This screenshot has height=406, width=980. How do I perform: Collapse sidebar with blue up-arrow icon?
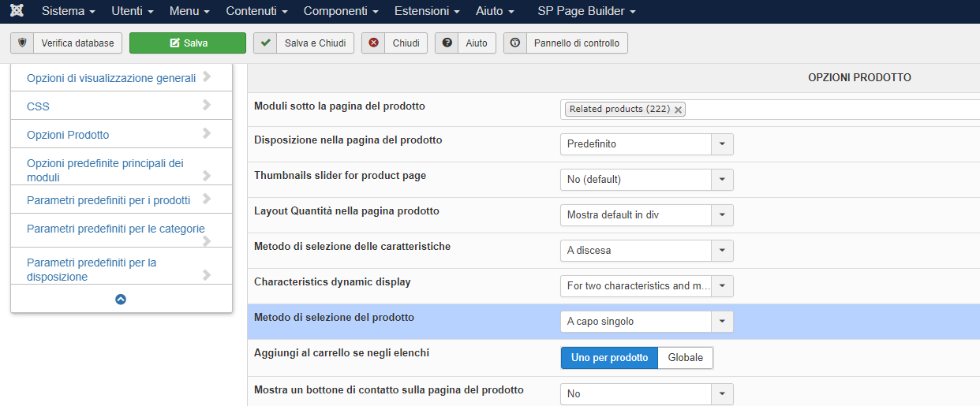click(x=121, y=300)
